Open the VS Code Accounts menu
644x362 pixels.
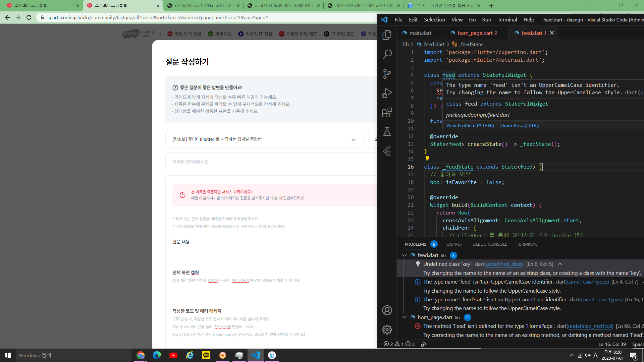click(x=387, y=310)
